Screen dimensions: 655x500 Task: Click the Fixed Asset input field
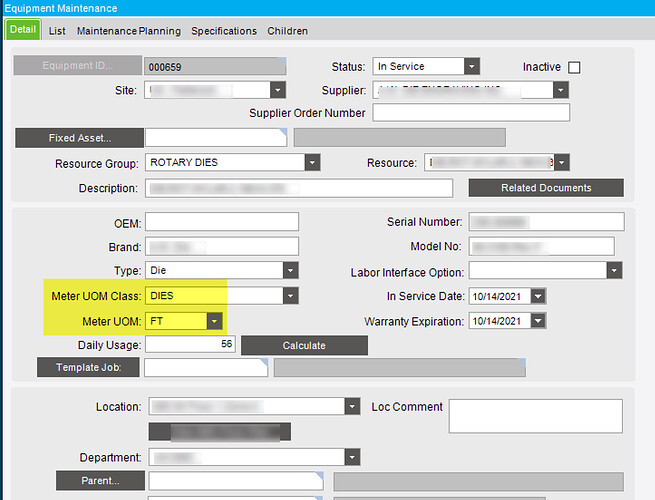(216, 138)
